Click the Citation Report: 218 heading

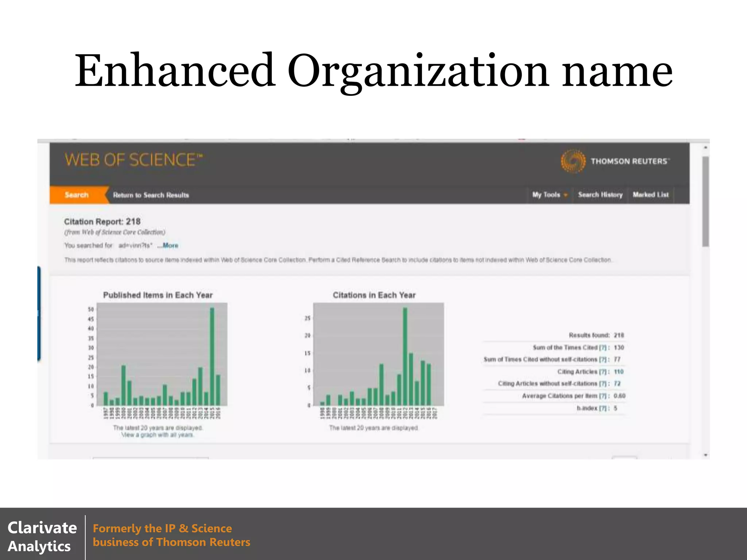[102, 222]
